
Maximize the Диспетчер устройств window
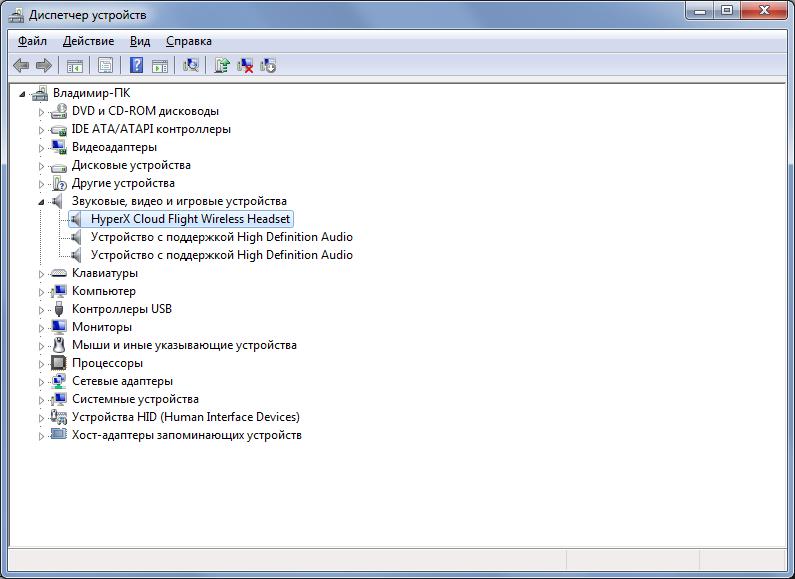[727, 11]
